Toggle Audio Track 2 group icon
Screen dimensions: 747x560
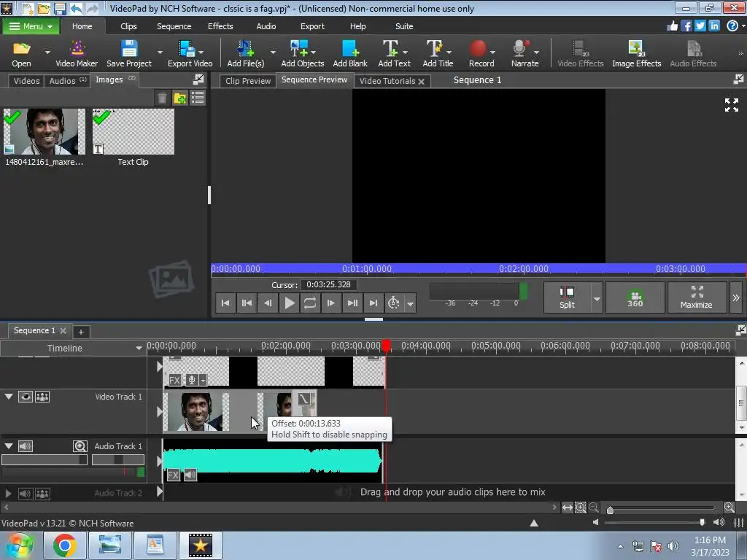pos(42,494)
